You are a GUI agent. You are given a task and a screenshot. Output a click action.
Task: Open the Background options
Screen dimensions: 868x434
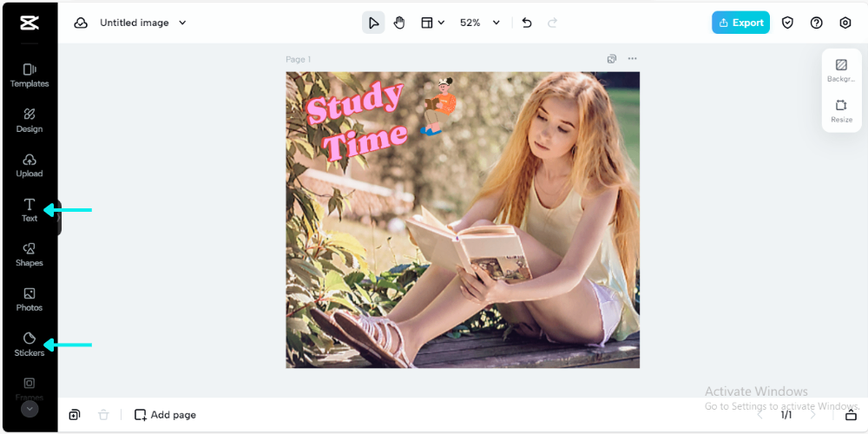[x=841, y=70]
